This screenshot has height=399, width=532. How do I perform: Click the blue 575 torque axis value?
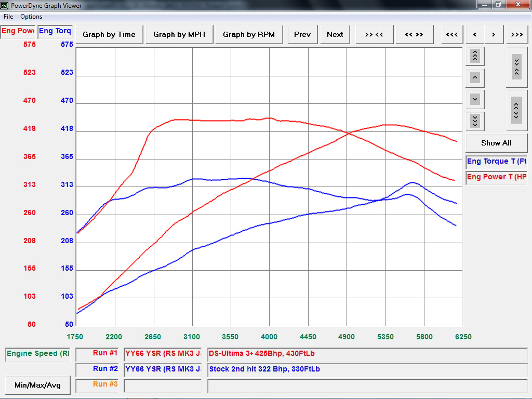coord(67,45)
